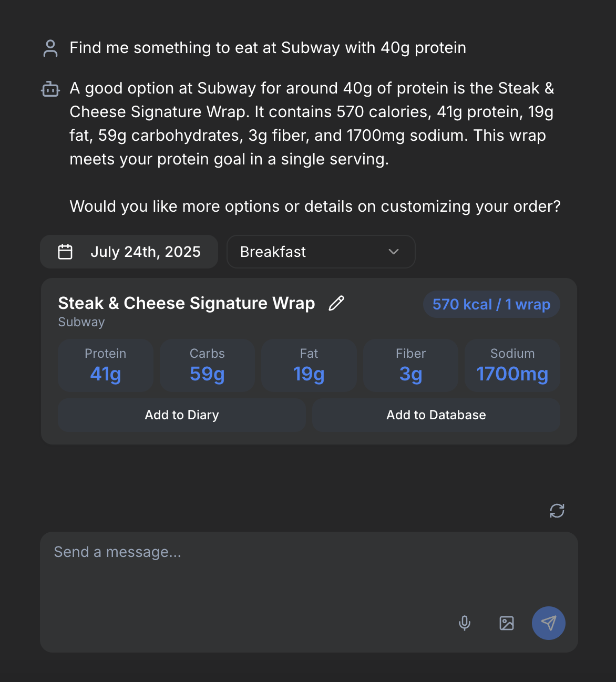
Task: Click the 570 kcal / 1 wrap badge
Action: click(x=491, y=304)
